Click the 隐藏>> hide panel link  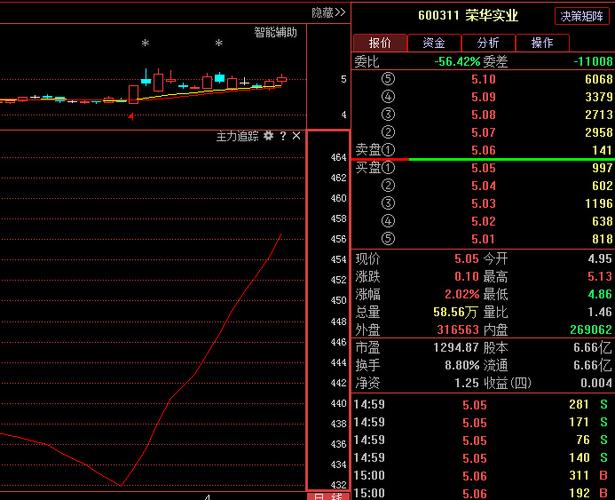tap(328, 13)
